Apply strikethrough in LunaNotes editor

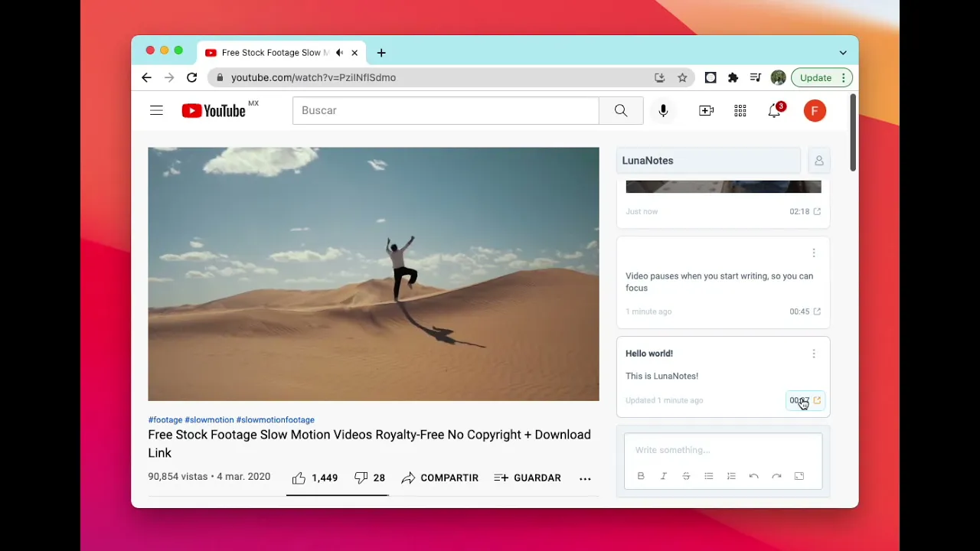point(686,476)
